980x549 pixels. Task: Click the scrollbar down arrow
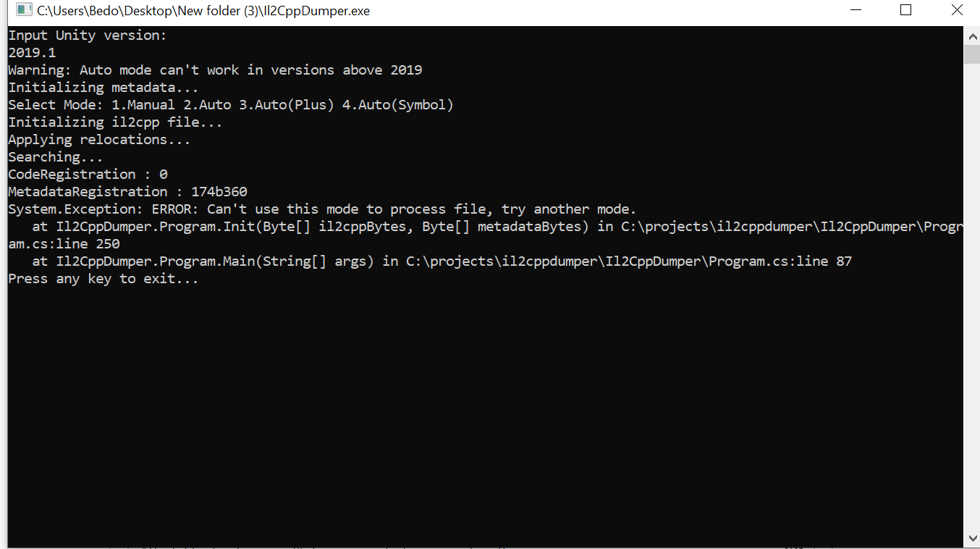[973, 539]
